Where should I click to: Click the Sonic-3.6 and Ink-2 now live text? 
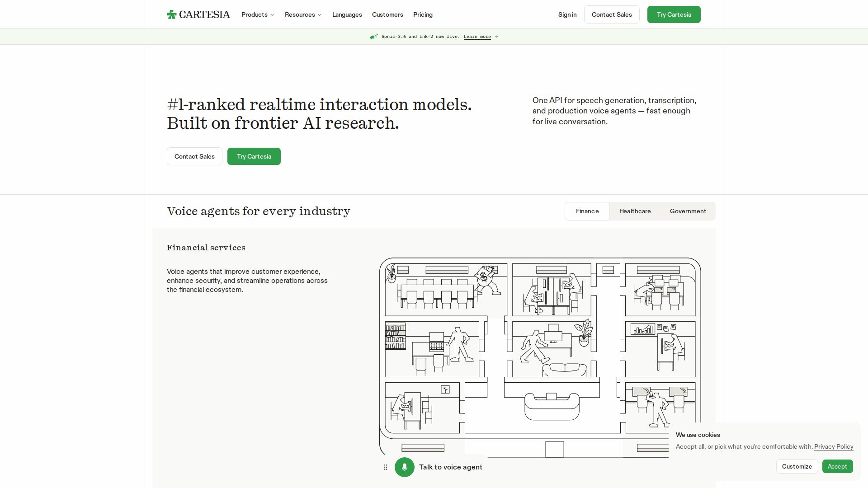click(x=420, y=37)
